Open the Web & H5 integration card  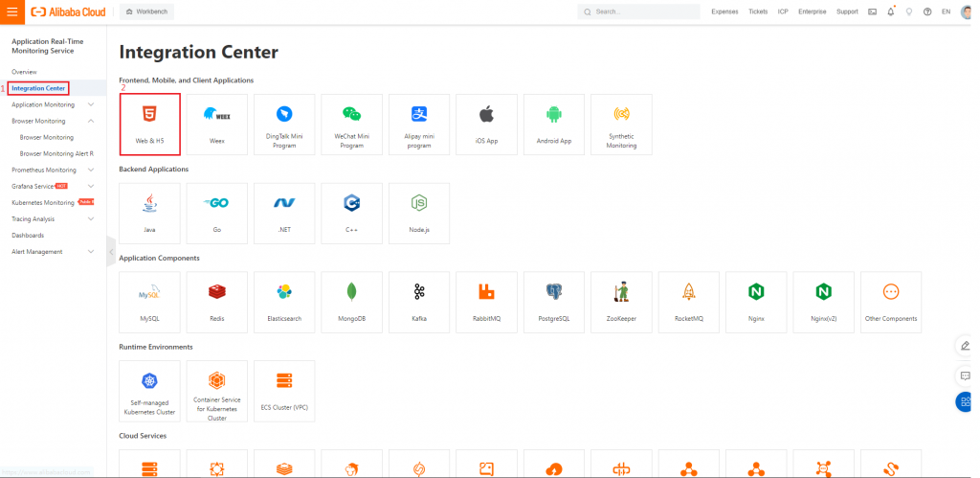point(150,125)
